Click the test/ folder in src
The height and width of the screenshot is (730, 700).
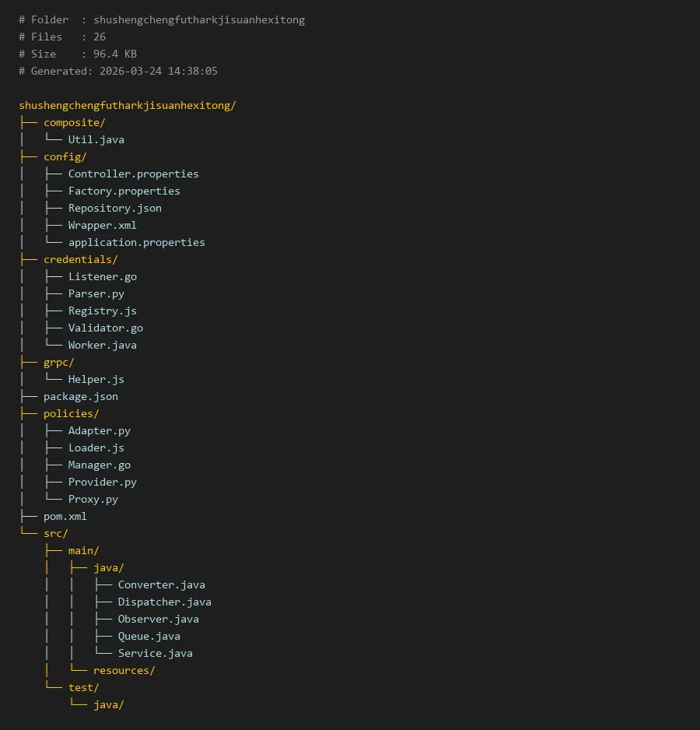[x=83, y=687]
